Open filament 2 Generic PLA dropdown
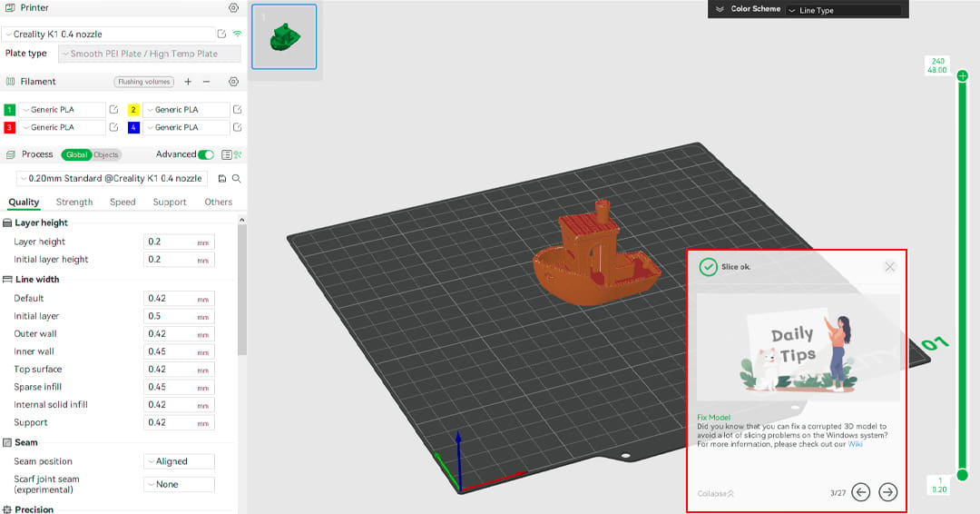This screenshot has height=514, width=980. point(186,109)
